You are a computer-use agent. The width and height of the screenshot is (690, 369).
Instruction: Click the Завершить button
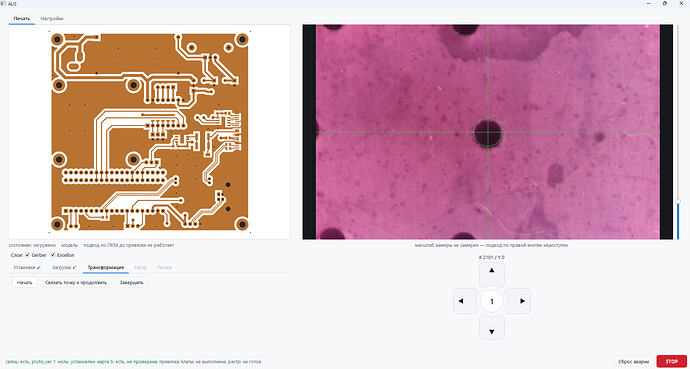(x=132, y=283)
